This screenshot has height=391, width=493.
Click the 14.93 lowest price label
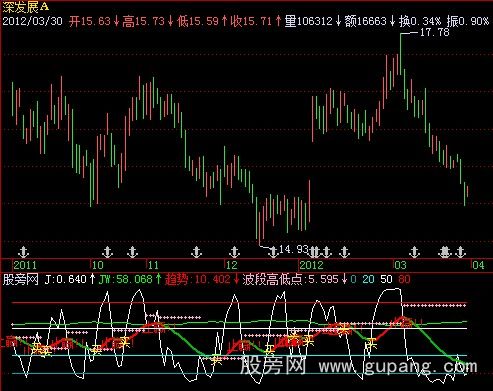coord(294,249)
